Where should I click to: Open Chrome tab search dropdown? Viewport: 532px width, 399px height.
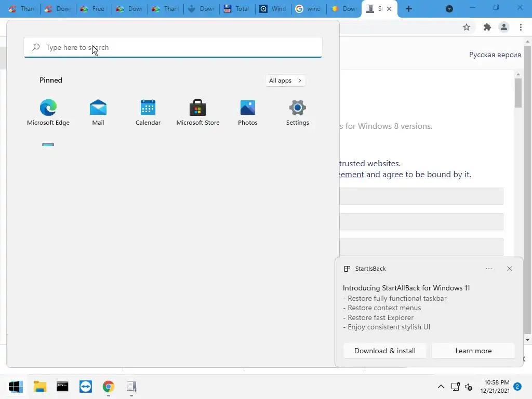pyautogui.click(x=449, y=9)
